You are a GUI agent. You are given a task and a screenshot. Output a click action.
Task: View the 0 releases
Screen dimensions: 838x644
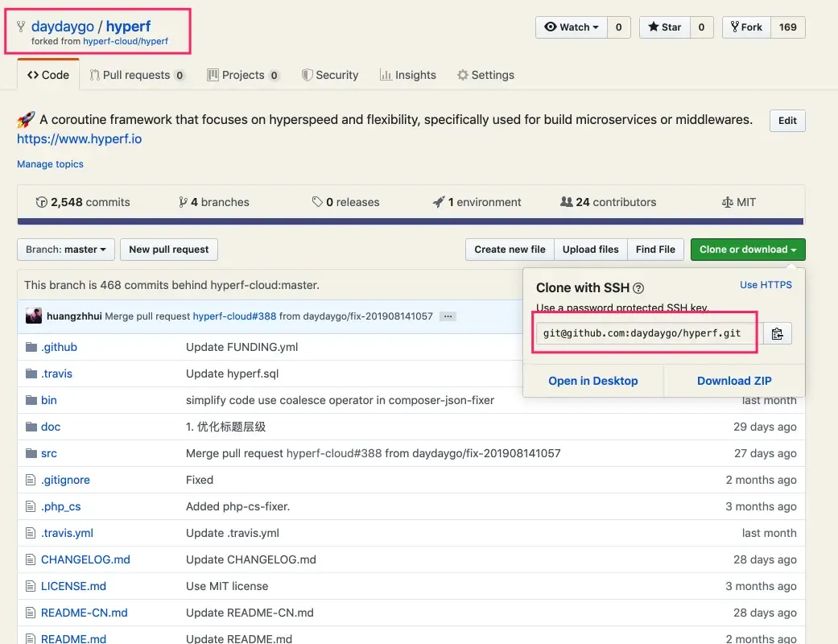(x=346, y=202)
